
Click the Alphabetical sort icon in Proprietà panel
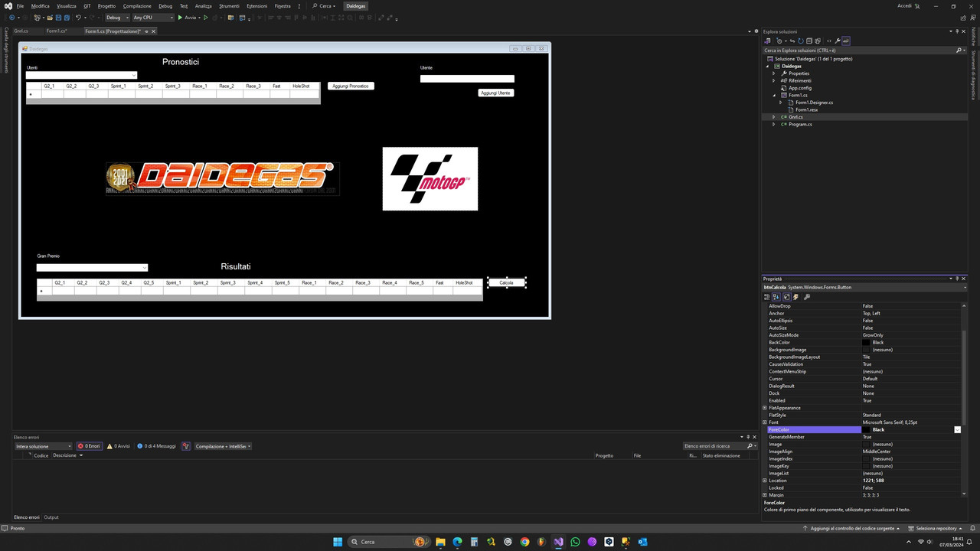pyautogui.click(x=776, y=297)
